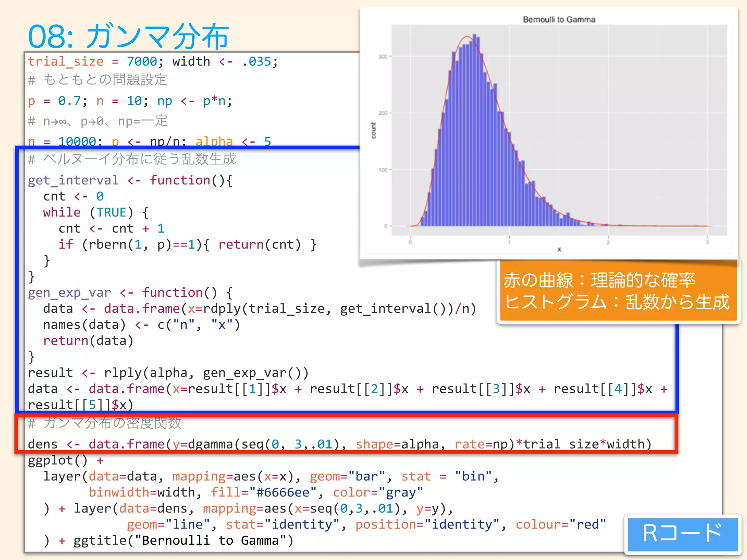Image resolution: width=747 pixels, height=560 pixels.
Task: Click the line "gen_exp_var <- function() {"
Action: pyautogui.click(x=130, y=292)
